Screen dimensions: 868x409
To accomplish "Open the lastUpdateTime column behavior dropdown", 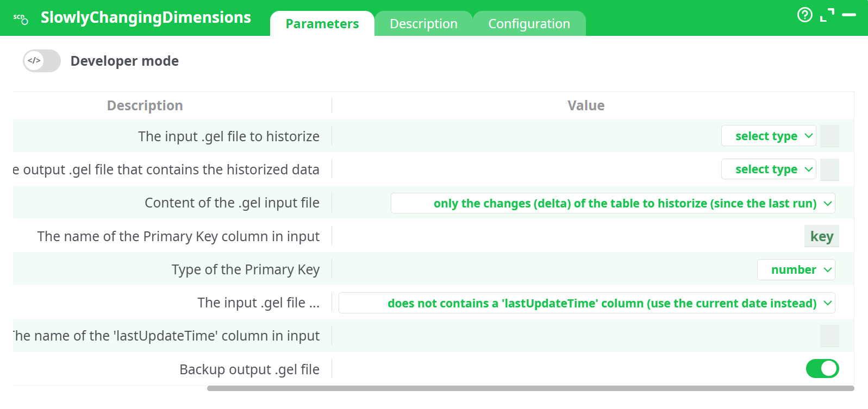I will click(587, 303).
